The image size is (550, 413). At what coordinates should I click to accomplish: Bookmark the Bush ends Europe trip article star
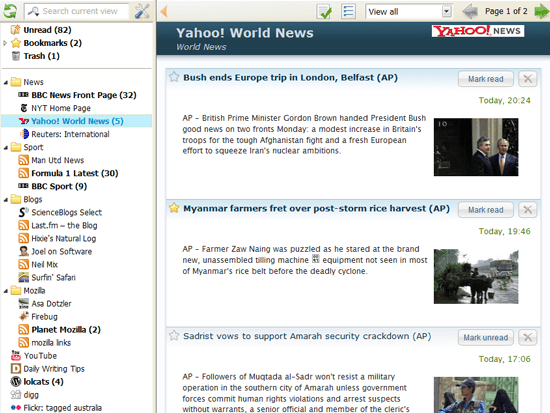(x=174, y=77)
